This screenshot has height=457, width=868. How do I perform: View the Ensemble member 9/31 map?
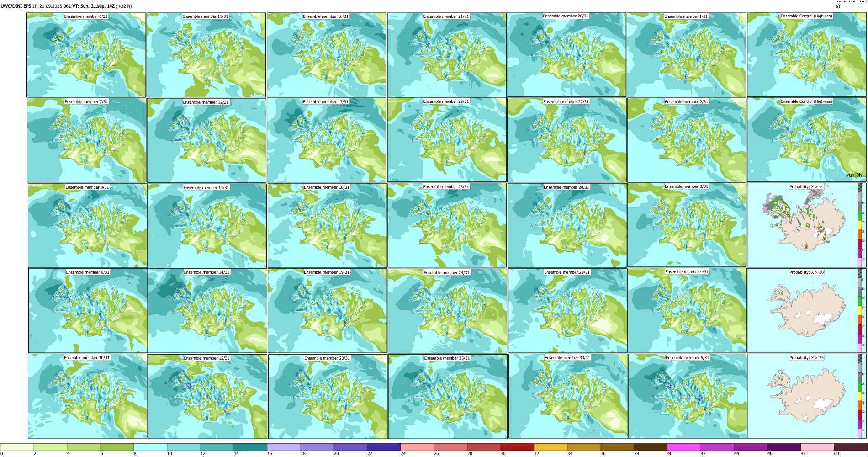pos(88,310)
